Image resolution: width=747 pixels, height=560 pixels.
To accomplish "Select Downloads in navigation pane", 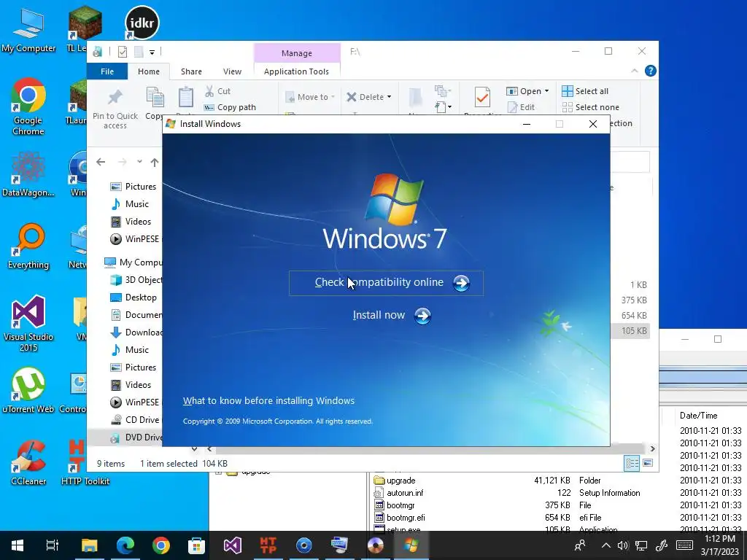I will click(135, 332).
